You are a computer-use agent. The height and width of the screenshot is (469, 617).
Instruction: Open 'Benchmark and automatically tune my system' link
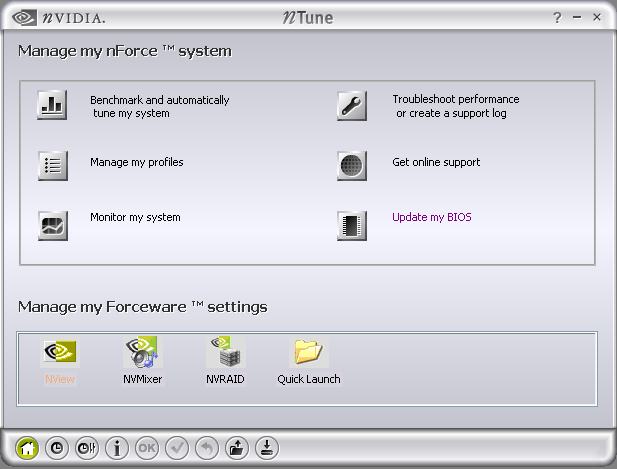click(159, 106)
